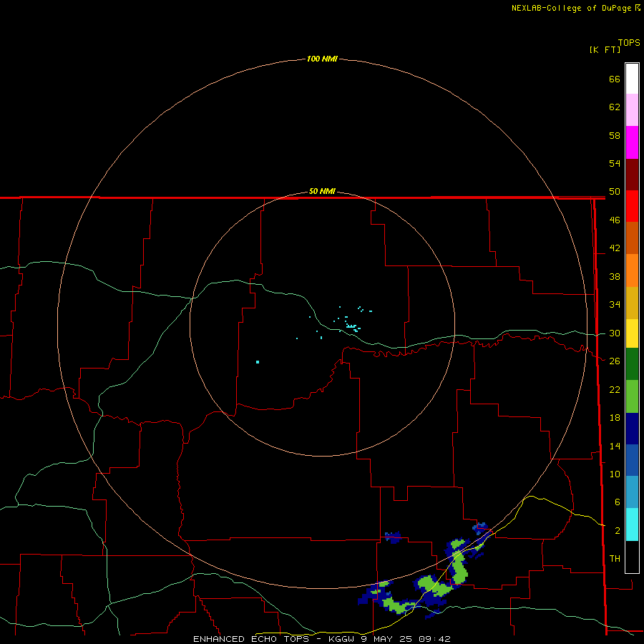644x644 pixels.
Task: Click the medium blue 10-14 kft swatch
Action: point(632,460)
